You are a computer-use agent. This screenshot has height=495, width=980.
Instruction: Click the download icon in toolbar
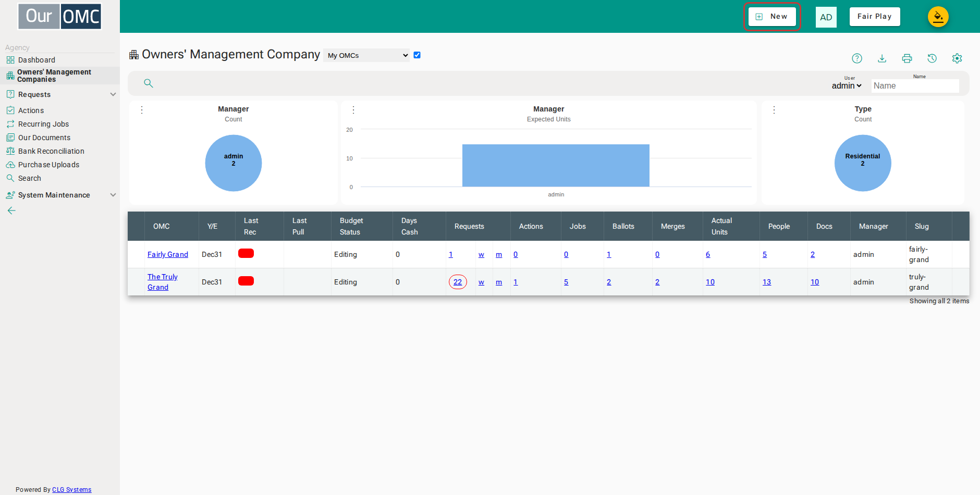click(882, 58)
